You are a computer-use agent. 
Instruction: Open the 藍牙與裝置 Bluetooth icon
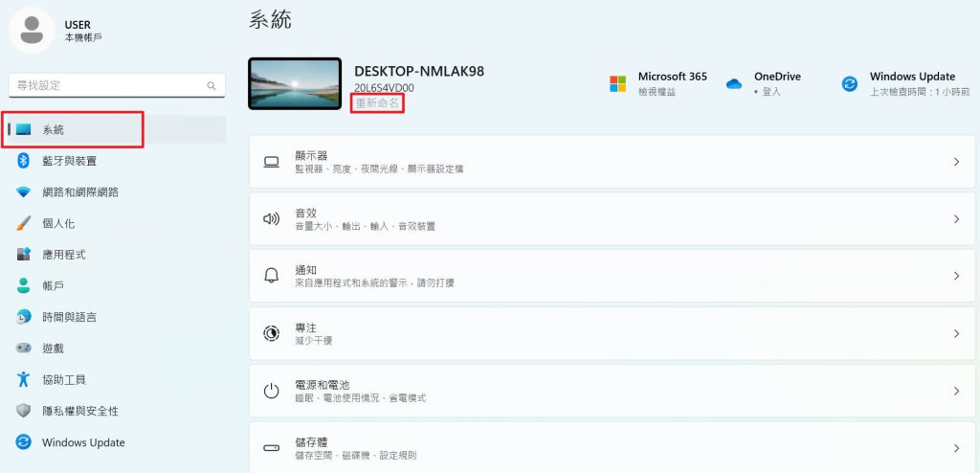click(x=23, y=161)
